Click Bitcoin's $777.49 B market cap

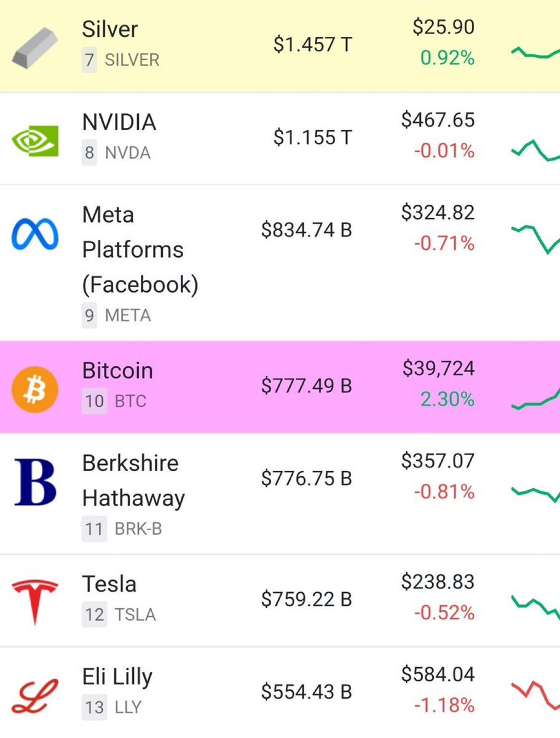[307, 386]
